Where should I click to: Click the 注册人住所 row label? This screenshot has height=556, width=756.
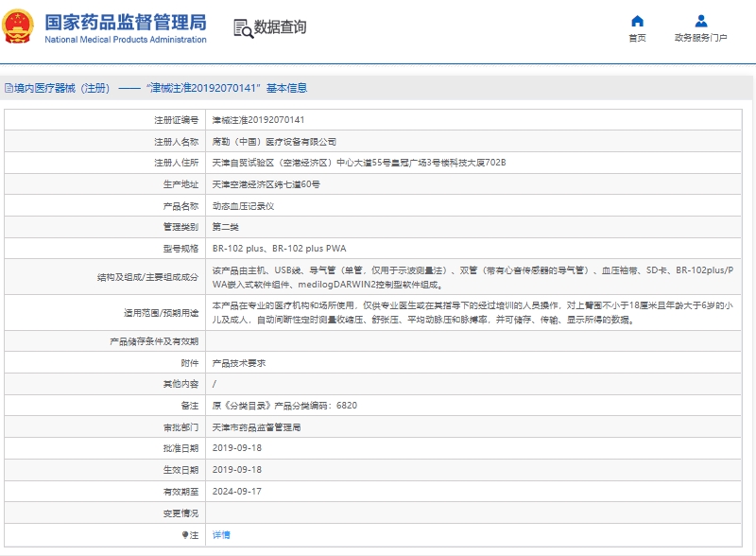point(176,163)
